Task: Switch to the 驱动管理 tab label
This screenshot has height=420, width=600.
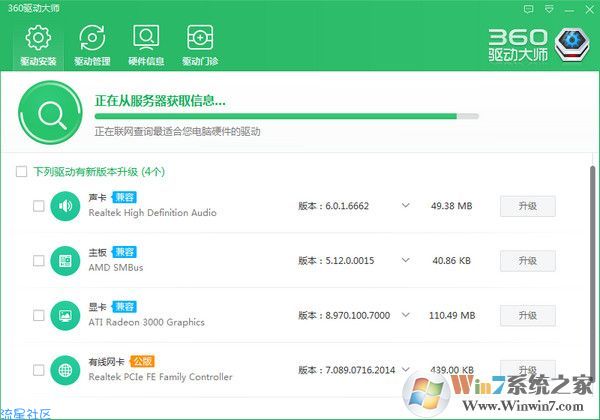Action: [92, 61]
